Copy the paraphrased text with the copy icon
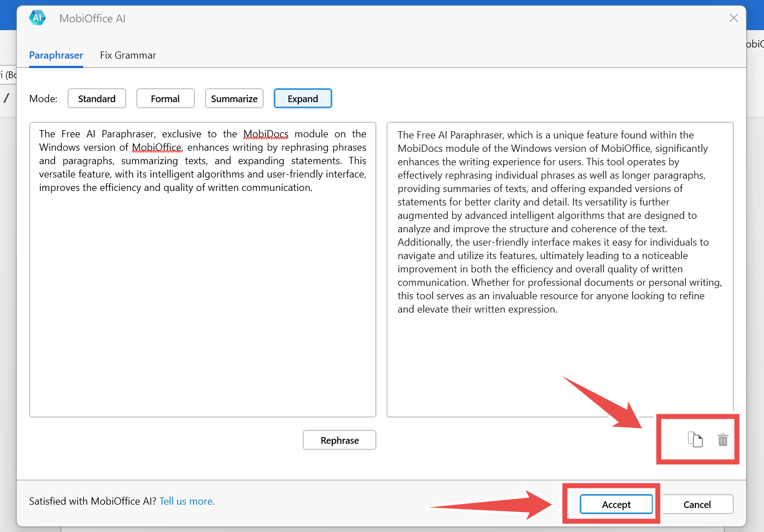The width and height of the screenshot is (764, 532). (x=695, y=440)
